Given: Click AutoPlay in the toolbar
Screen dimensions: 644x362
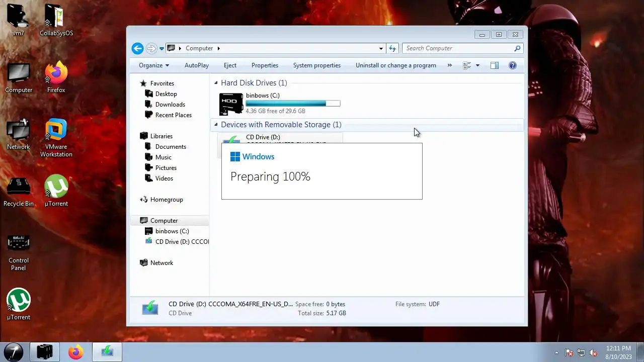Looking at the screenshot, I should pos(197,65).
